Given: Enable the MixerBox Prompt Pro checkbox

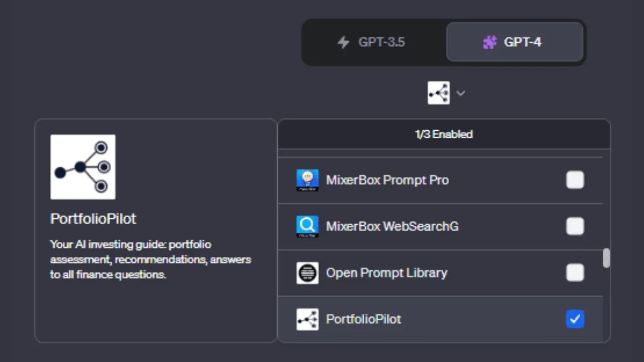Looking at the screenshot, I should (x=575, y=180).
